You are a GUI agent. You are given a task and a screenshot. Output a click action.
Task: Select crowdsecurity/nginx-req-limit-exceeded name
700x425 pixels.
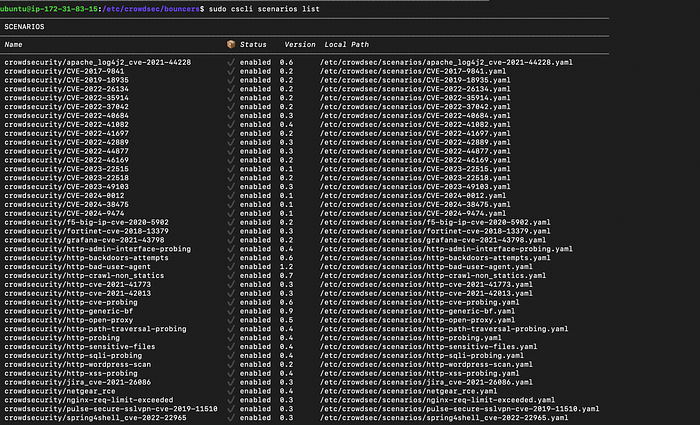click(x=89, y=400)
